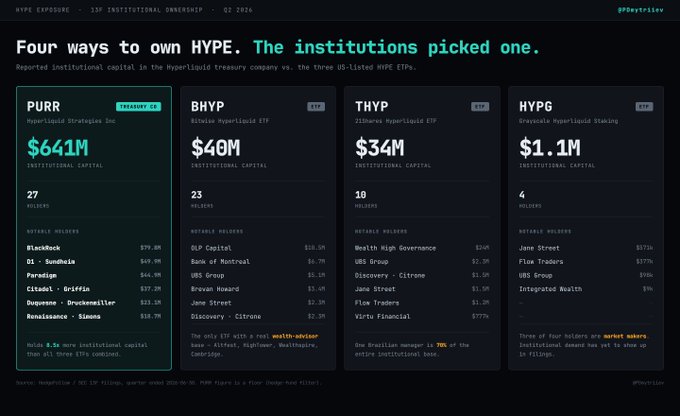Select Integrated Wealth holder name
680x416 pixels.
[x=550, y=289]
